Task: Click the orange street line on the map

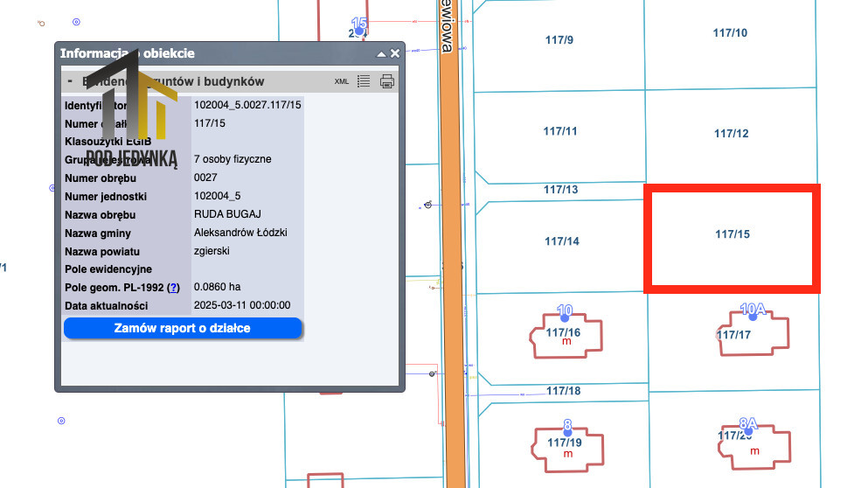Action: coord(453,244)
